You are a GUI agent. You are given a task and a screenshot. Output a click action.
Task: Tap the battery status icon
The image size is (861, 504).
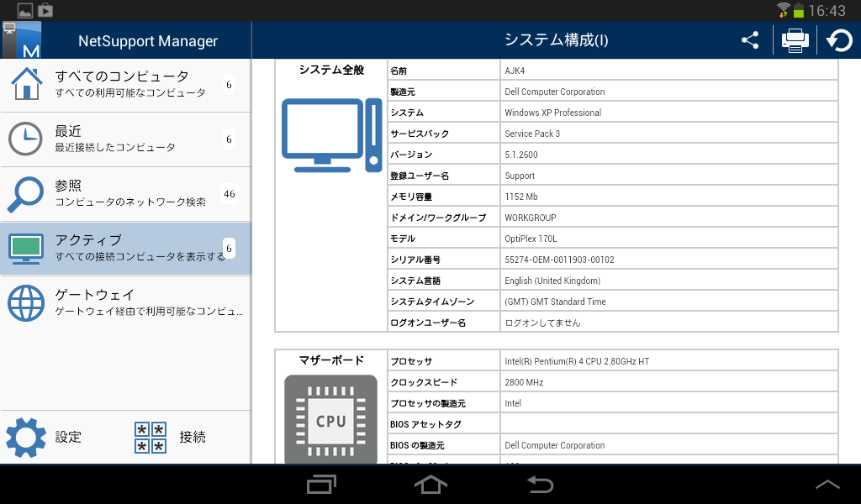pyautogui.click(x=799, y=10)
